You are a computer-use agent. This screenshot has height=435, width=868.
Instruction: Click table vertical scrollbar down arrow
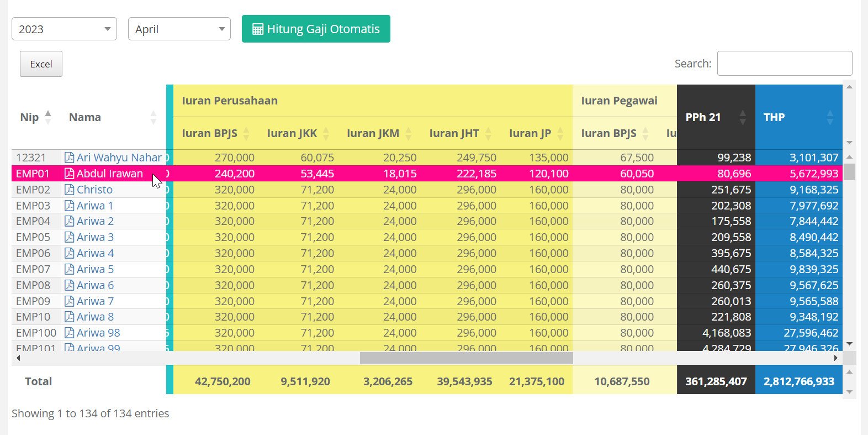(x=849, y=344)
